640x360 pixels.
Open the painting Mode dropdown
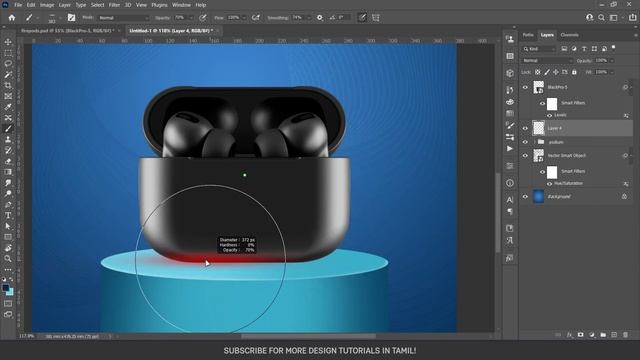click(124, 18)
